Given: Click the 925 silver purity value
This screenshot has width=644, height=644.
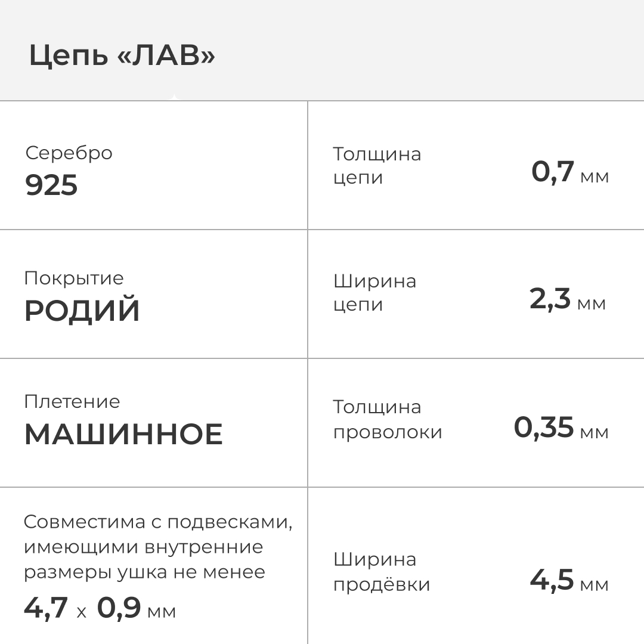Looking at the screenshot, I should tap(51, 185).
